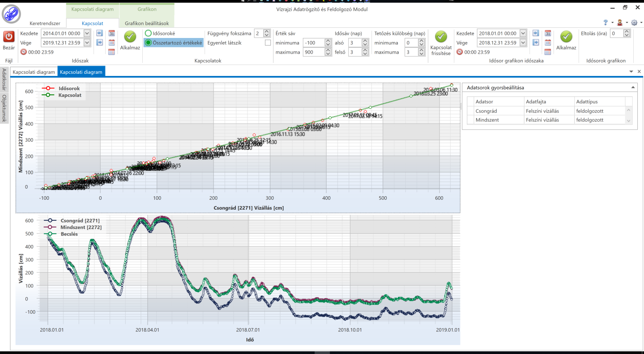Collapse the Adatsorok gyorsbeállítása panel
Viewport: 644px width, 354px height.
[633, 88]
